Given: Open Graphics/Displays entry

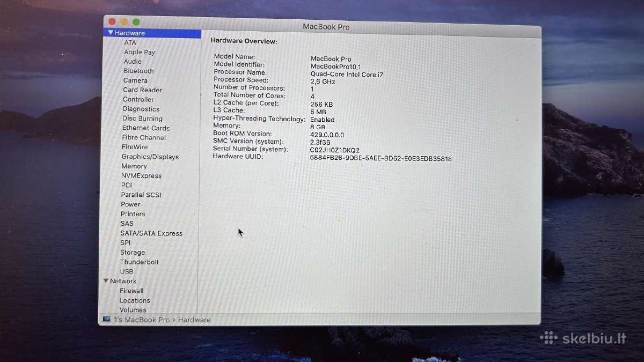Looking at the screenshot, I should click(150, 157).
